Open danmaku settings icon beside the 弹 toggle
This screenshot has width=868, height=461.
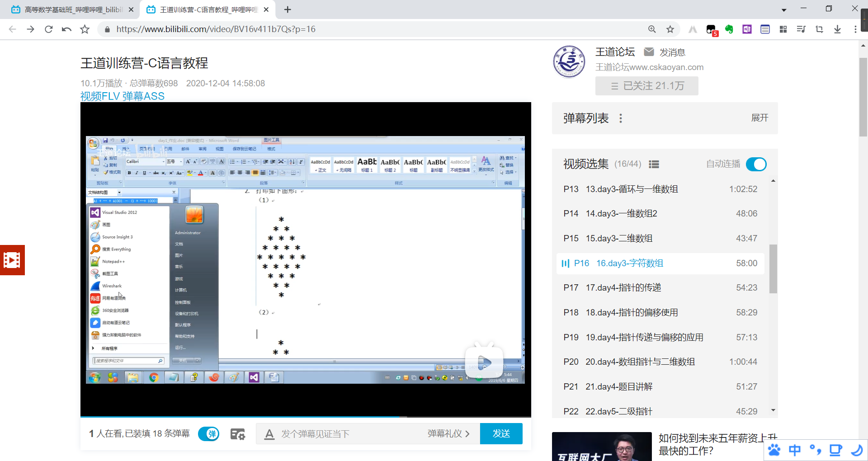[x=237, y=434]
